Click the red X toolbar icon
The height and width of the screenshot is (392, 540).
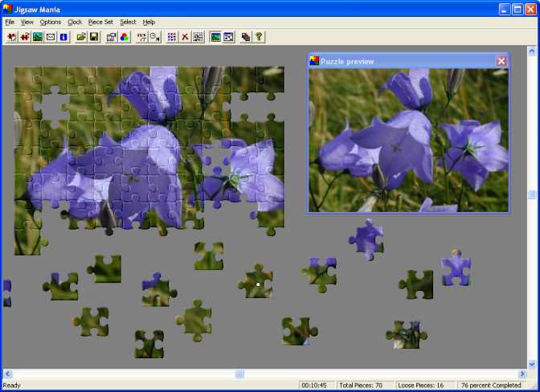coord(185,37)
